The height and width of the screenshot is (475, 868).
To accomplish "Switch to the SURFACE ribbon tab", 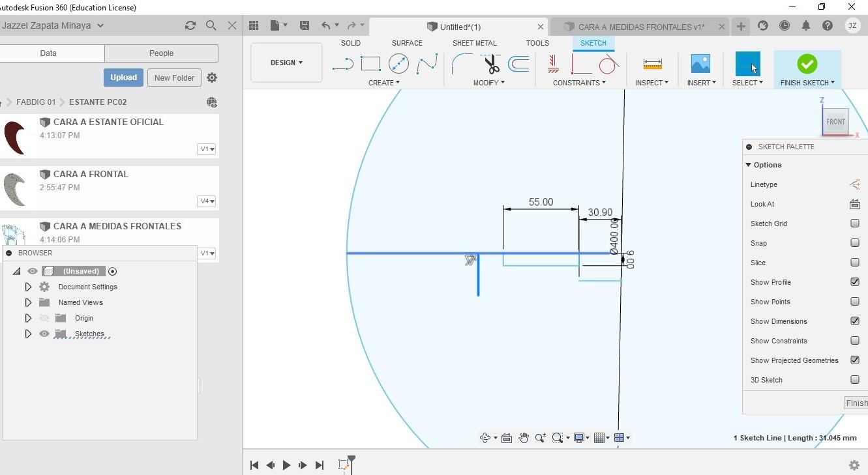I will click(407, 43).
